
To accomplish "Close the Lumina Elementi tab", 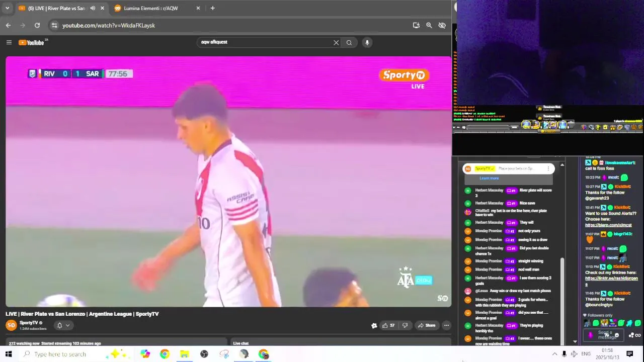I will coord(198,8).
